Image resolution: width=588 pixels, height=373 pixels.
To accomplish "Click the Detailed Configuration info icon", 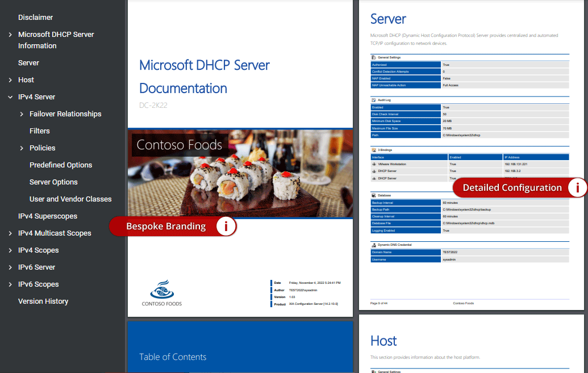I will [x=578, y=187].
